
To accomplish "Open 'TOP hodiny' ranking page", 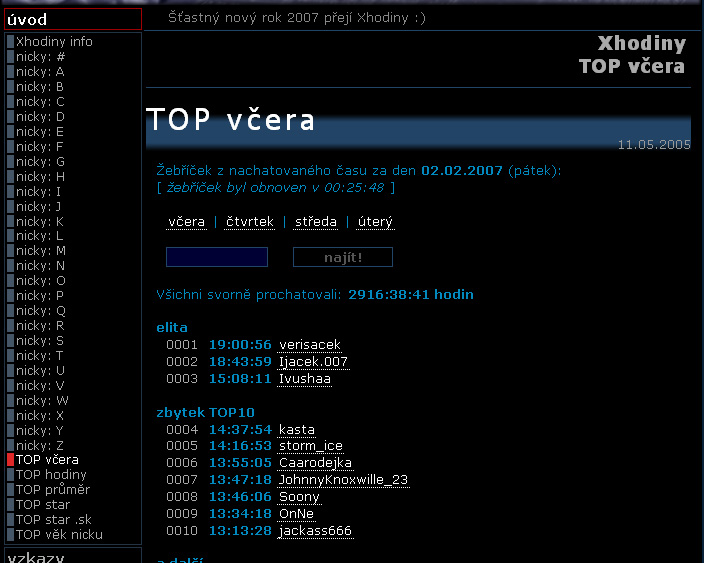I will coord(51,475).
